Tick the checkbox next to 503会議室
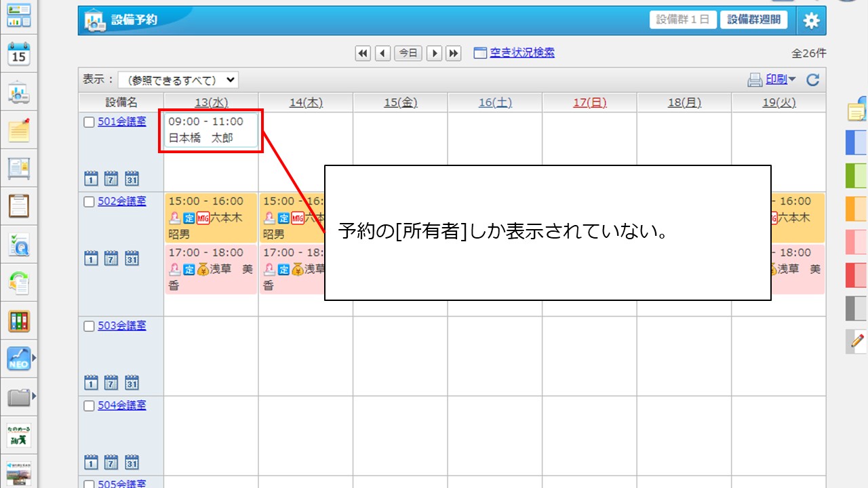Screen dimensions: 868x488 (x=89, y=327)
